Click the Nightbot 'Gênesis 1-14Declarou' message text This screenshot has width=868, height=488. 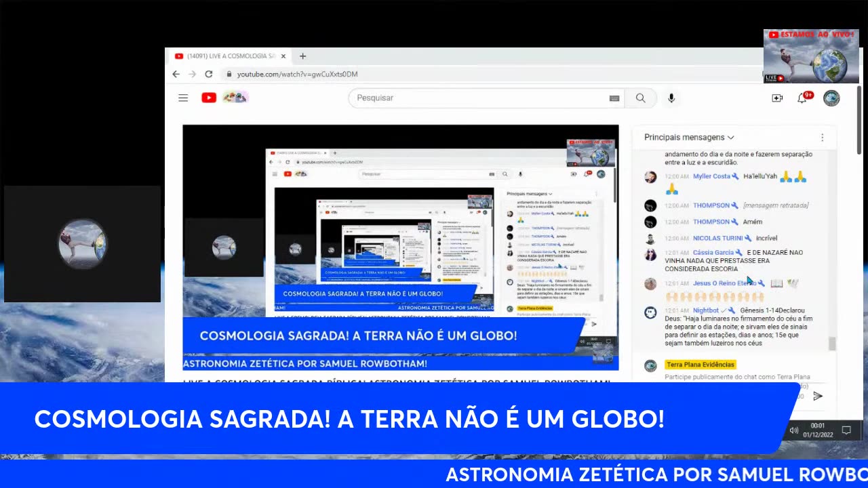pos(739,327)
